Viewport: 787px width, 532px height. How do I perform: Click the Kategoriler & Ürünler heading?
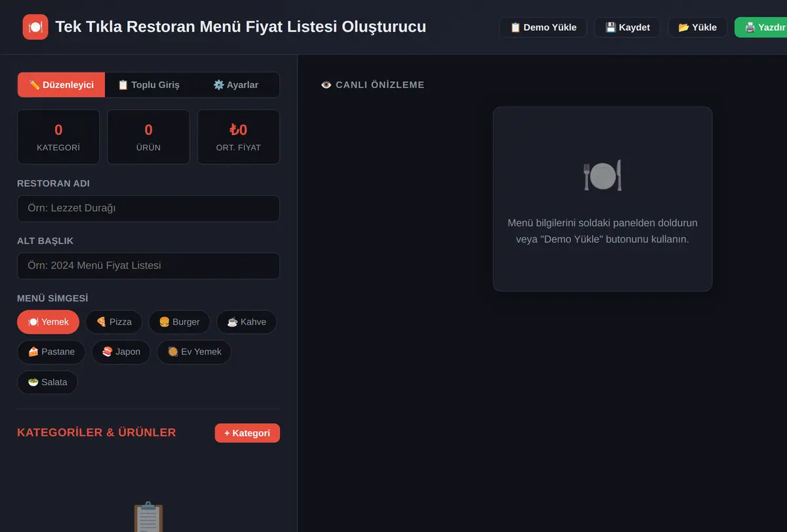click(x=96, y=432)
